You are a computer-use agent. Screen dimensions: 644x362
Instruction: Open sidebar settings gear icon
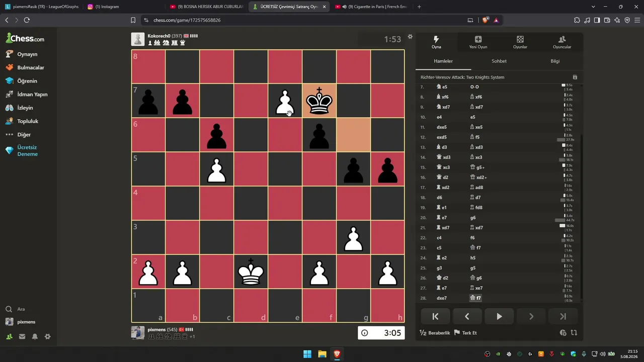(x=47, y=337)
